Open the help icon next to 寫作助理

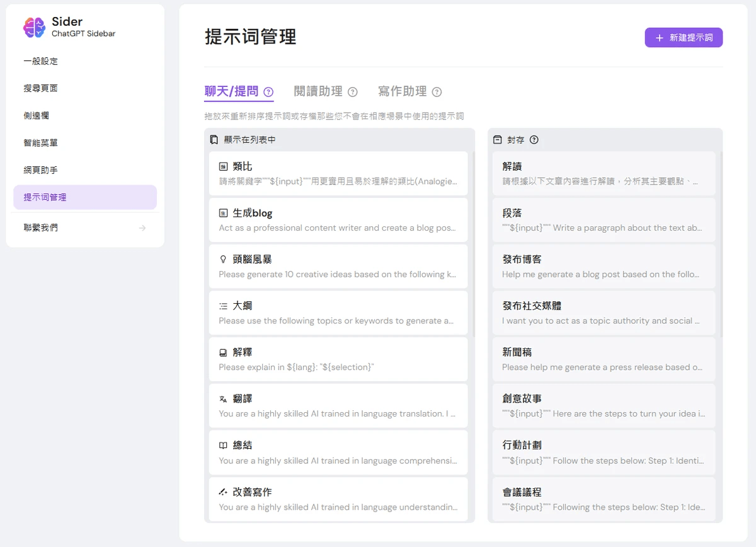click(437, 92)
